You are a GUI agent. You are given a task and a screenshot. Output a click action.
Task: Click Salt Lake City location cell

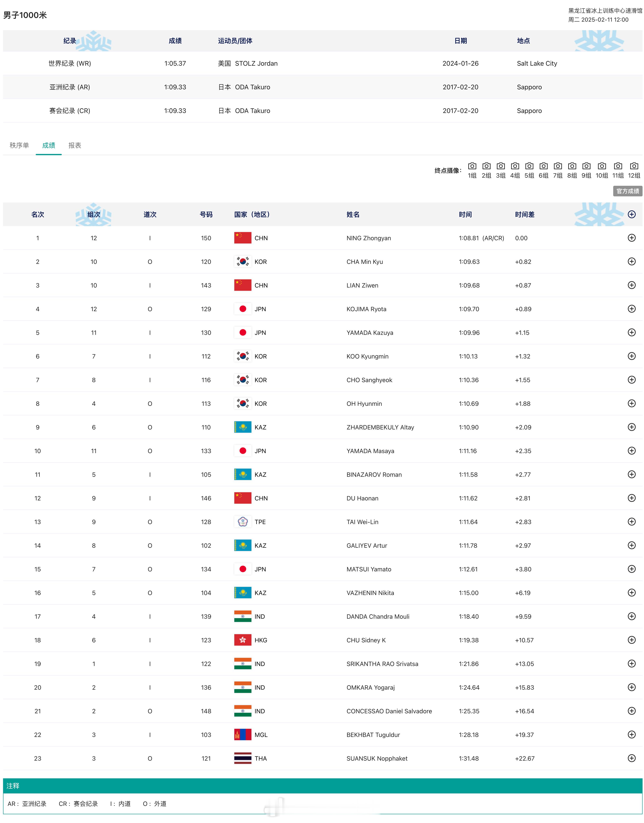[x=537, y=63]
